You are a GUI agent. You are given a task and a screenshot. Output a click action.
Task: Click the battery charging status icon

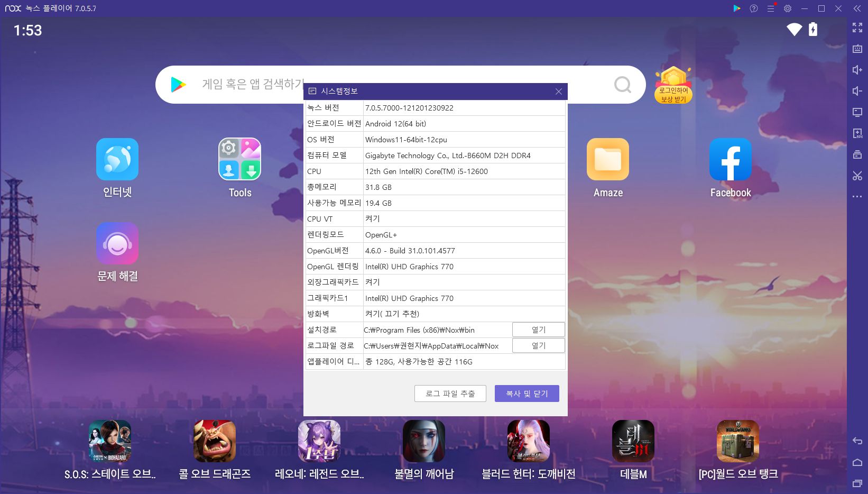click(x=813, y=29)
